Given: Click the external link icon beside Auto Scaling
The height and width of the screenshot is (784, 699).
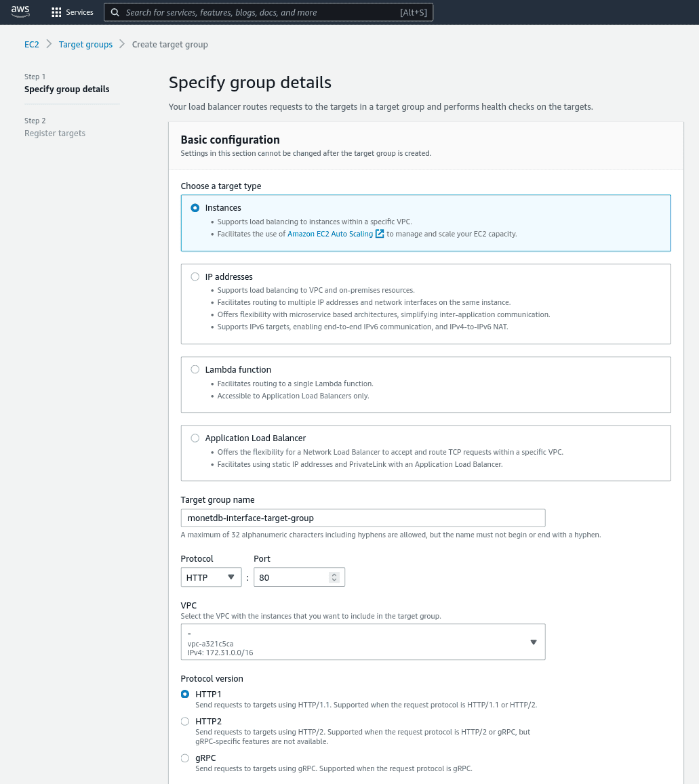Looking at the screenshot, I should pos(380,234).
